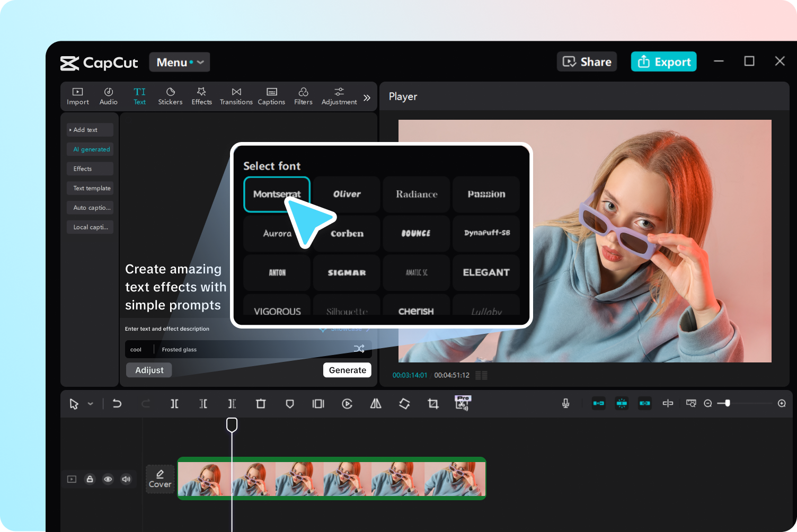Viewport: 797px width, 532px height.
Task: Click the delete clip trash icon
Action: pyautogui.click(x=261, y=404)
